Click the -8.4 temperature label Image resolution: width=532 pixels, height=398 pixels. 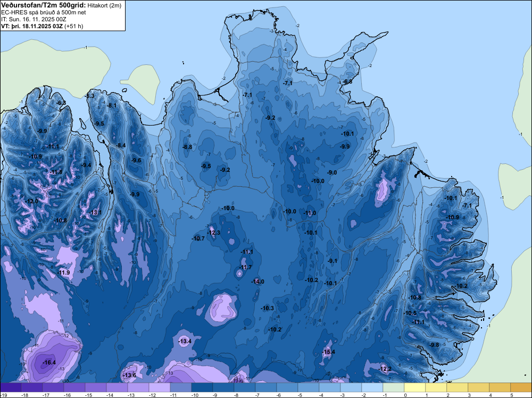pos(120,146)
